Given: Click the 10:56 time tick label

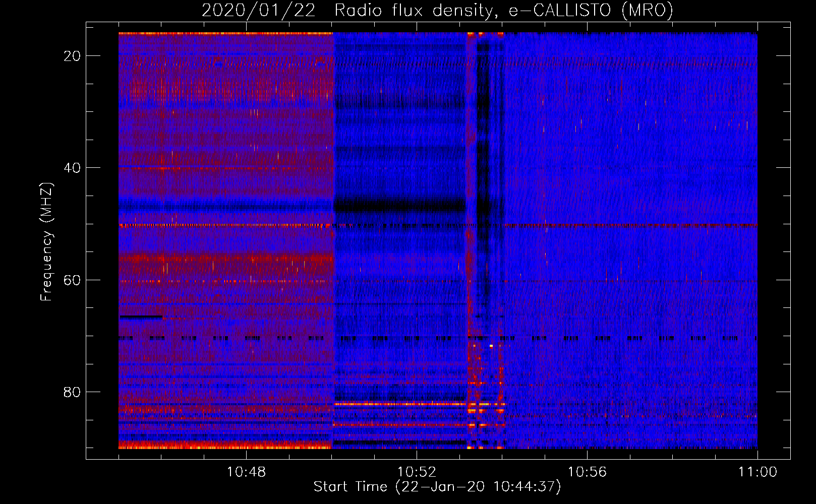Looking at the screenshot, I should pos(587,472).
